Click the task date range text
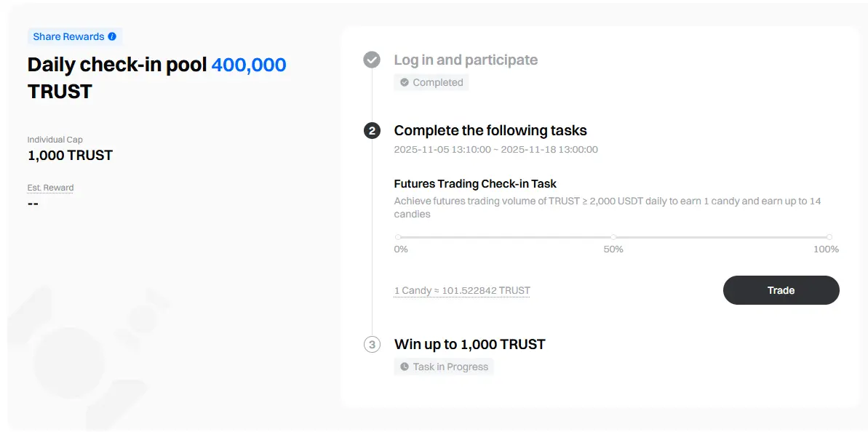Viewport: 868px width, 432px height. tap(495, 150)
